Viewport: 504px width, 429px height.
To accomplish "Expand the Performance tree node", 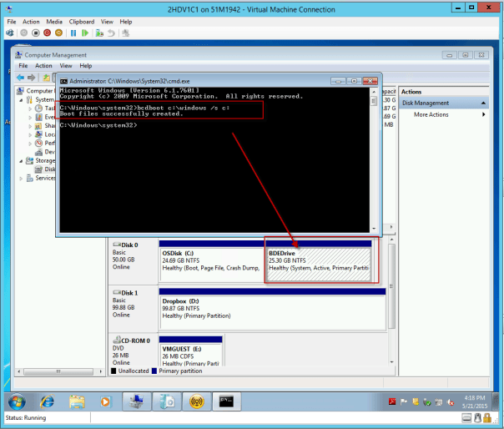I will pyautogui.click(x=30, y=144).
